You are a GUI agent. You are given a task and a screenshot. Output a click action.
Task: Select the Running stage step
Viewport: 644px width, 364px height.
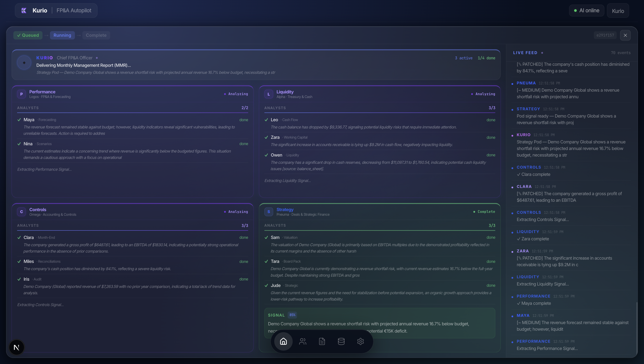click(x=62, y=35)
